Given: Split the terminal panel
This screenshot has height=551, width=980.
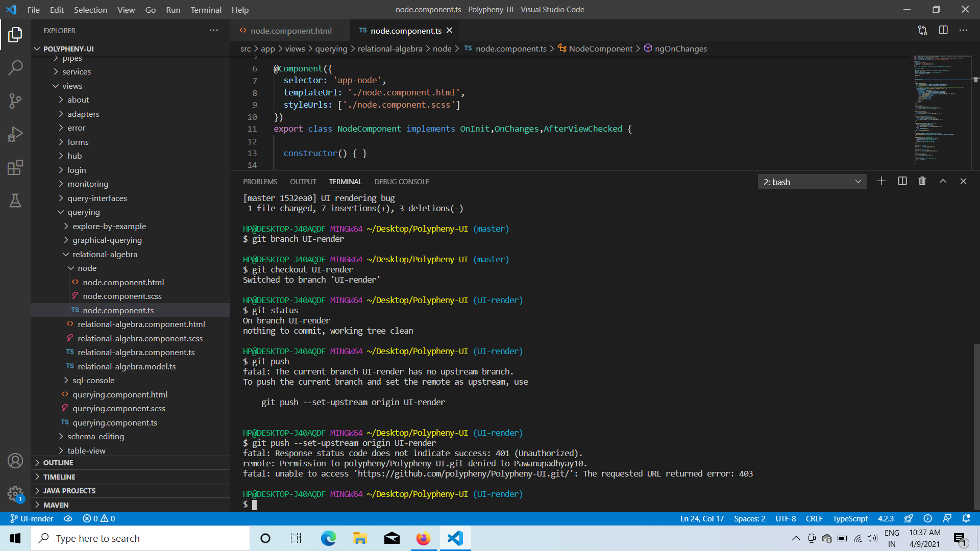Looking at the screenshot, I should [902, 181].
